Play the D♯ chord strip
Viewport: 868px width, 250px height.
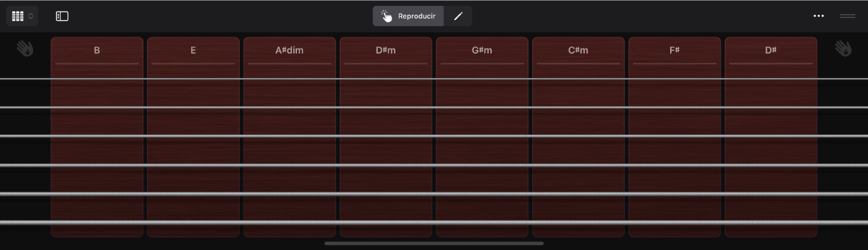point(771,137)
